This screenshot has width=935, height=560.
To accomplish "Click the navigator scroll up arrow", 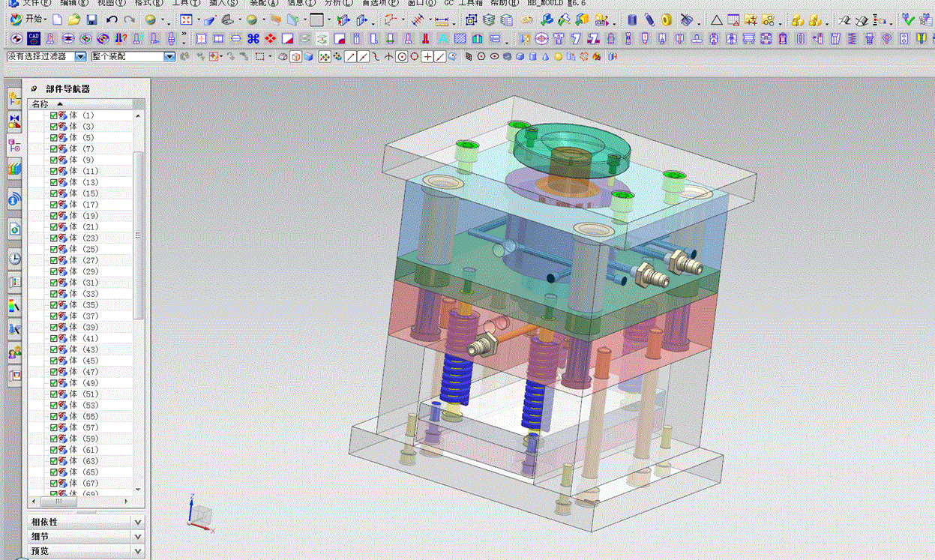I will (x=138, y=116).
